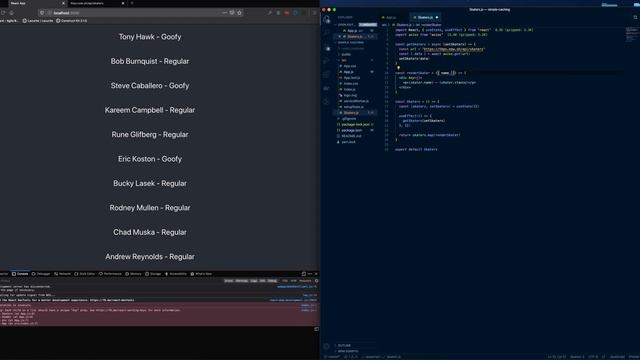
Task: Click 'Rodney Mullen - Regular' text on page
Action: tap(150, 208)
